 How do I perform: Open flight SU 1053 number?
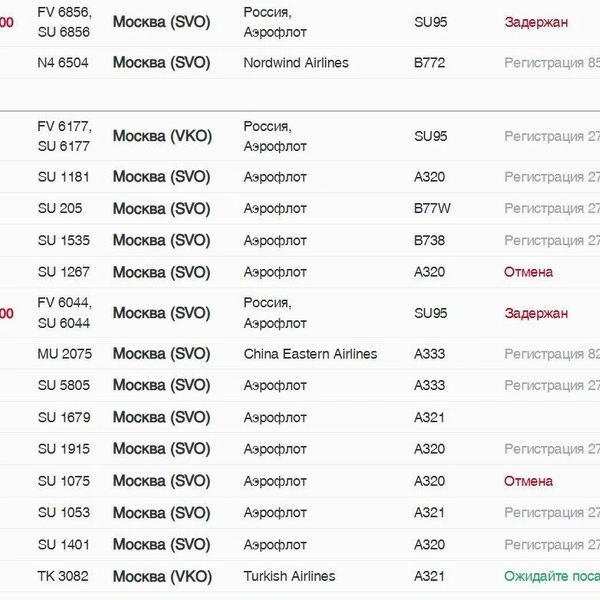point(64,512)
